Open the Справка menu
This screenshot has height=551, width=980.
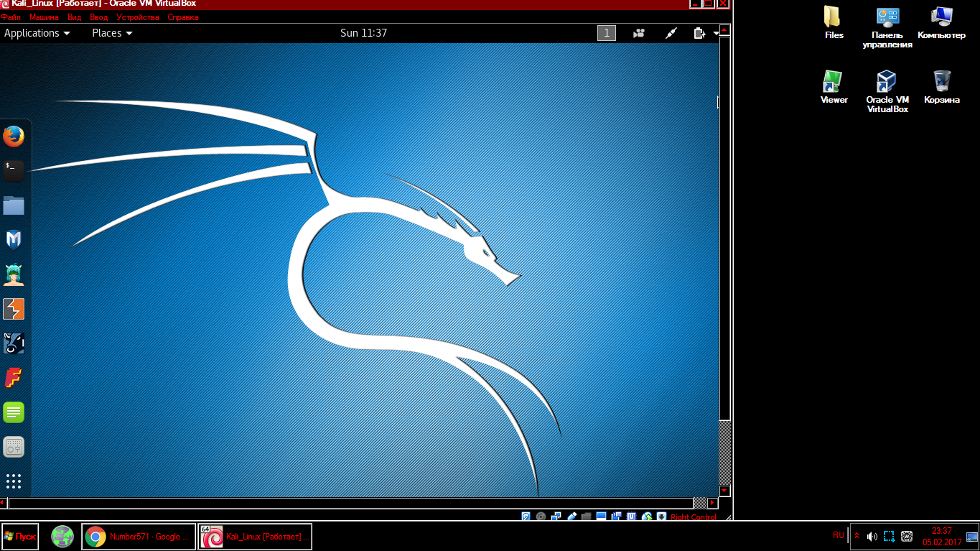[182, 17]
